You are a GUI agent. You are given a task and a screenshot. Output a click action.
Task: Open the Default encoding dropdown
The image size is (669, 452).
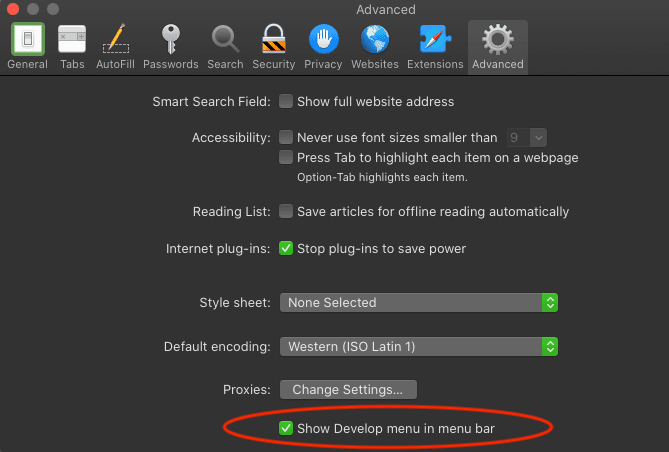point(418,347)
